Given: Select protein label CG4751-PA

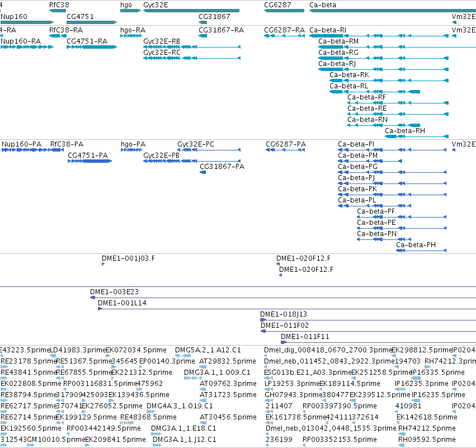Looking at the screenshot, I should pyautogui.click(x=88, y=155).
